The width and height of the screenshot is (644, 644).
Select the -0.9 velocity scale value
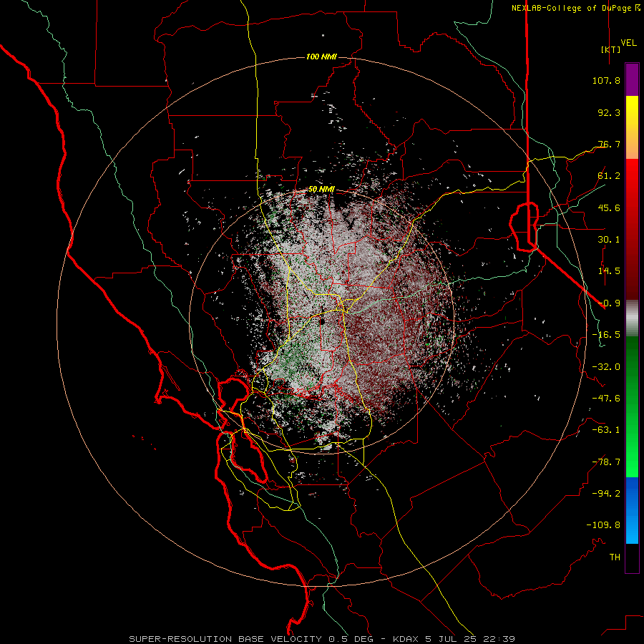click(609, 303)
